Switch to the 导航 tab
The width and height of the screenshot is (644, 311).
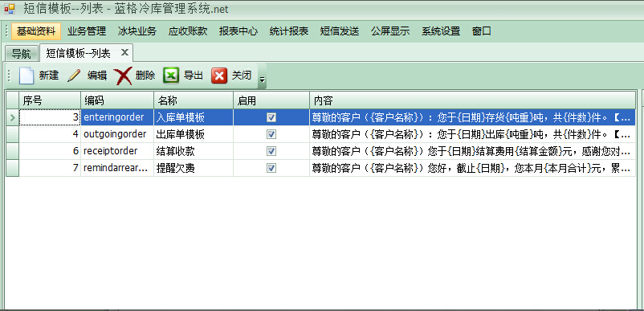(22, 53)
